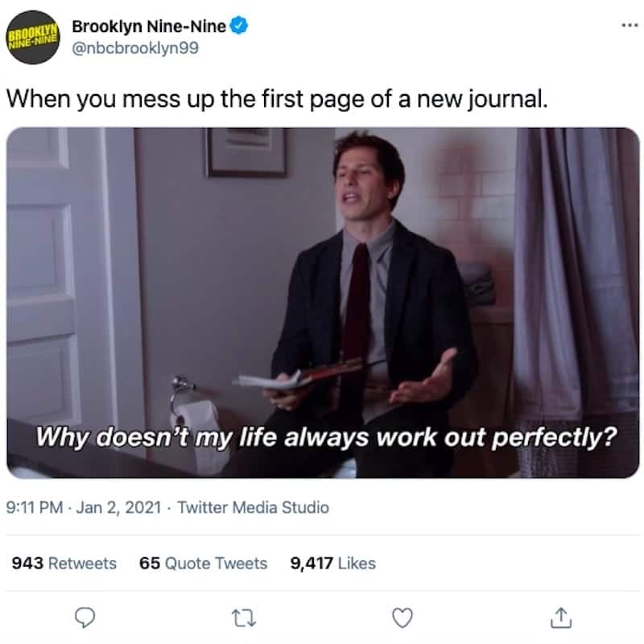The width and height of the screenshot is (644, 644).
Task: Open the share upload icon
Action: pyautogui.click(x=561, y=617)
